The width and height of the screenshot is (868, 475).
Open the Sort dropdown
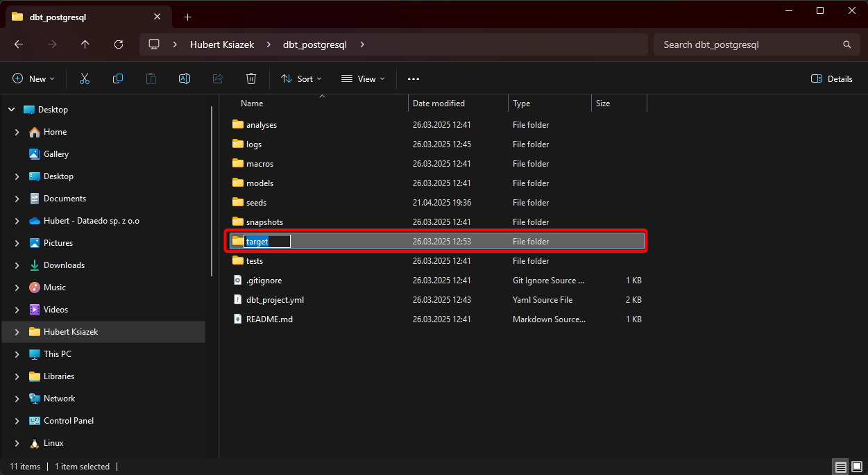(x=301, y=79)
